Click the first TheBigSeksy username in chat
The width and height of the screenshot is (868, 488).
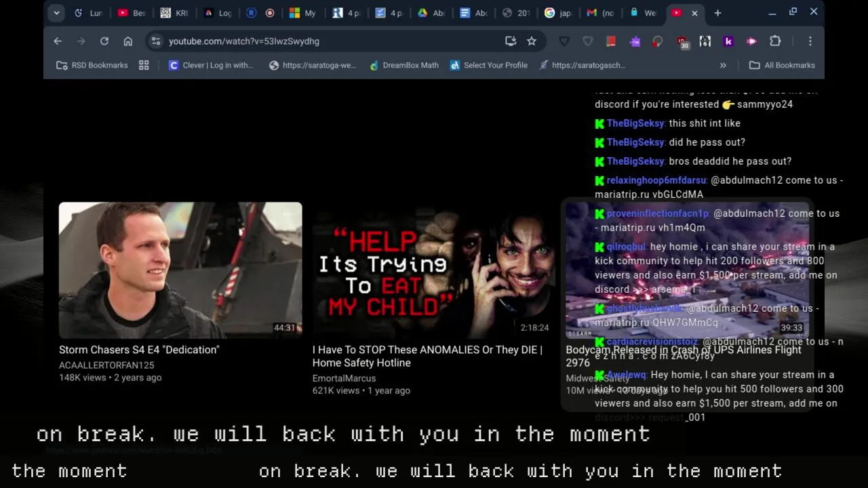635,123
